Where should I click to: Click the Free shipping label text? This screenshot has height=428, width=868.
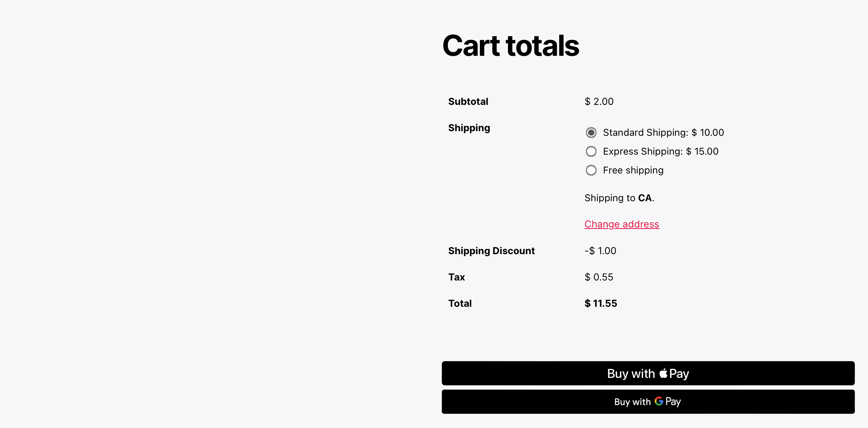tap(633, 170)
